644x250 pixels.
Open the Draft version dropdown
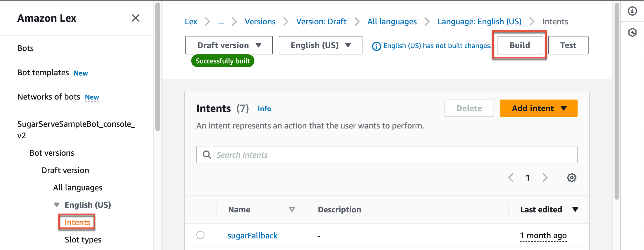click(229, 45)
